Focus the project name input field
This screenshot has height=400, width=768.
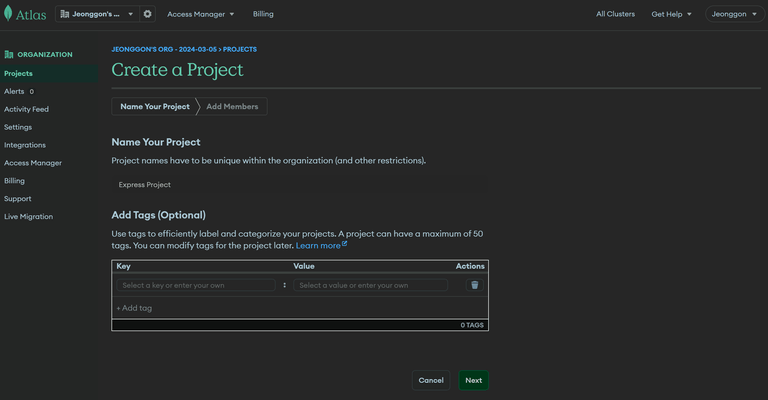coord(299,185)
